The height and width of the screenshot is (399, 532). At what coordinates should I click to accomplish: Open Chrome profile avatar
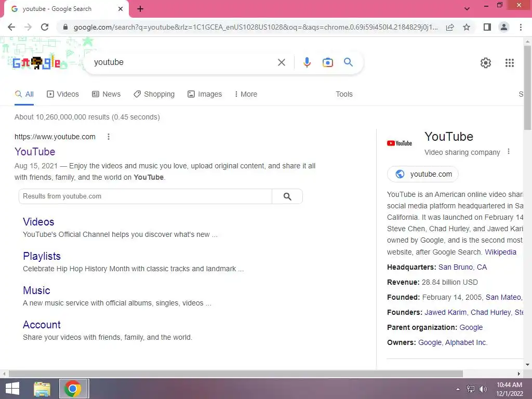[504, 27]
